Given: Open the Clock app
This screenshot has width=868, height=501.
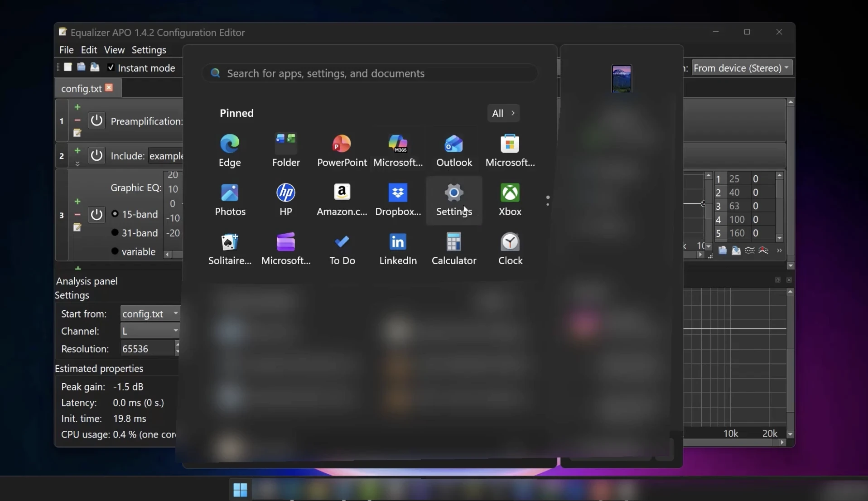Looking at the screenshot, I should tap(511, 249).
